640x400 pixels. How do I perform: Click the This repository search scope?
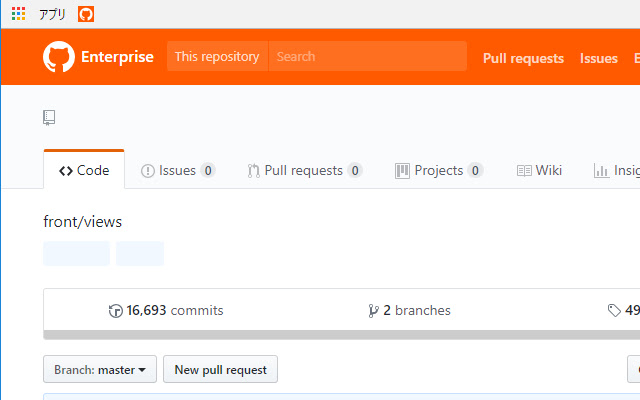coord(217,57)
